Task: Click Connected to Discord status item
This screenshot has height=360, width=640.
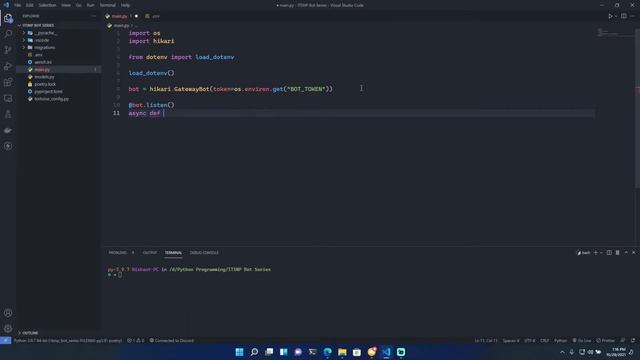Action: click(x=171, y=340)
